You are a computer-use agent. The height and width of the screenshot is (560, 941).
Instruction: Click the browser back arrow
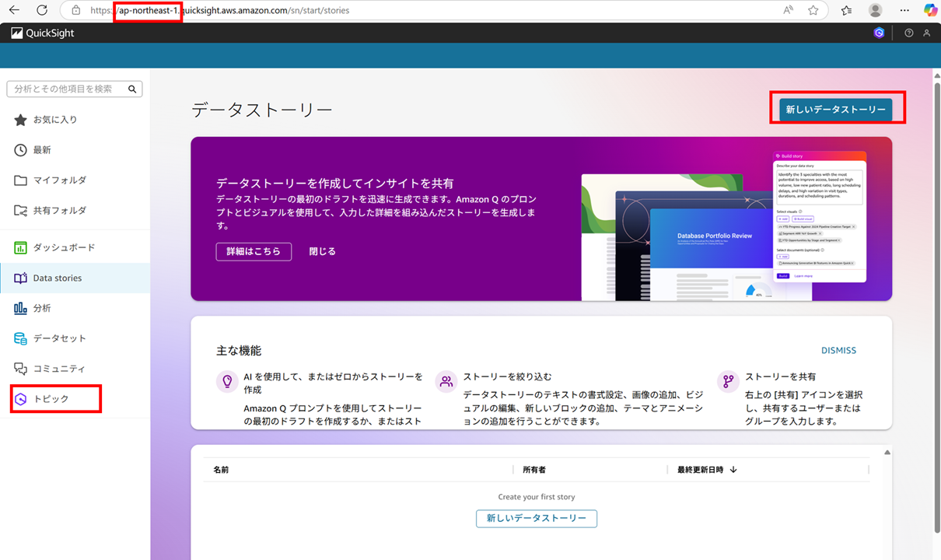14,11
